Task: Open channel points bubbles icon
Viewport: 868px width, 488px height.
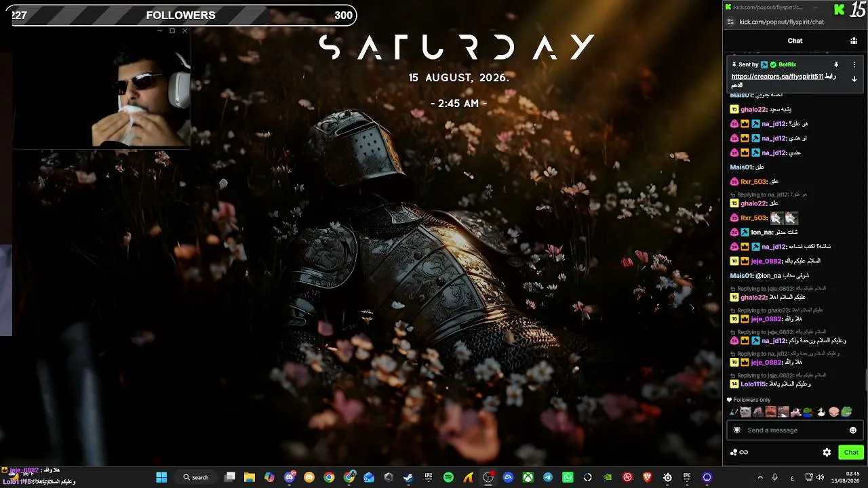Action: pos(734,452)
